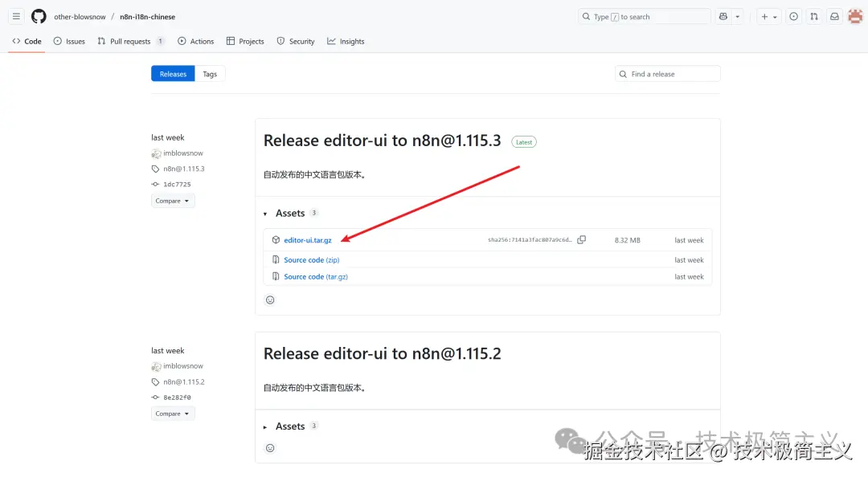868x477 pixels.
Task: Open imblowsnow author of 1.115.3 release
Action: (x=182, y=153)
